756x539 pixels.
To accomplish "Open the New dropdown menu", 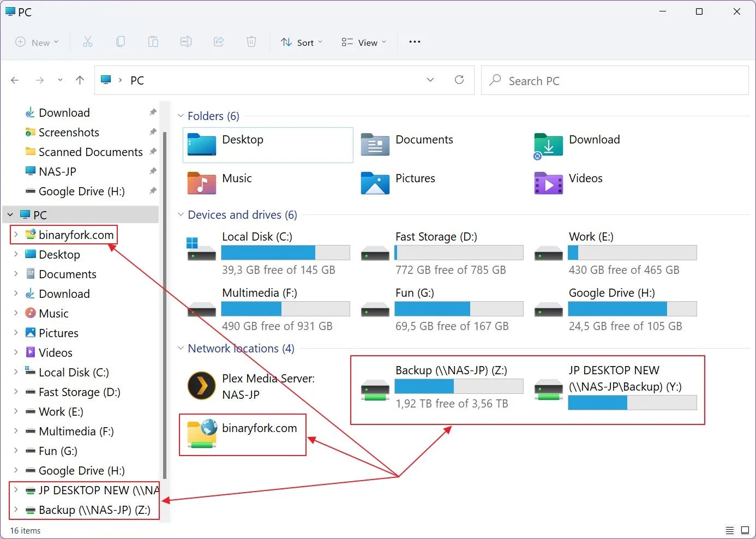I will 37,42.
